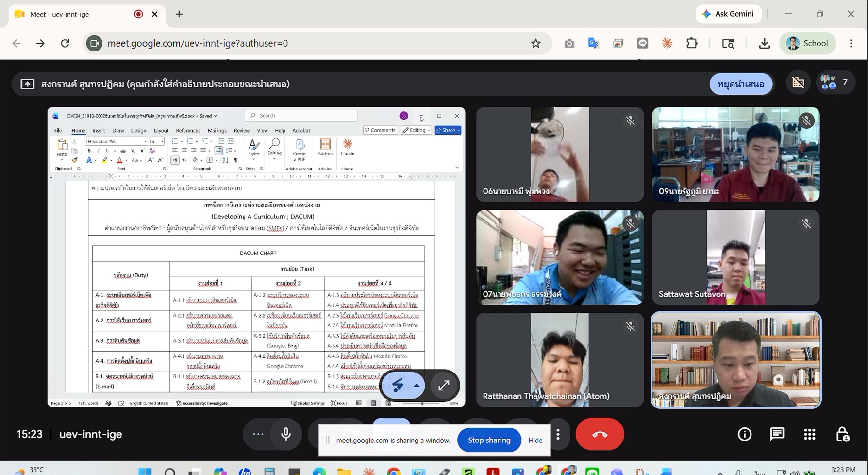Click the Word Search box

[x=301, y=116]
